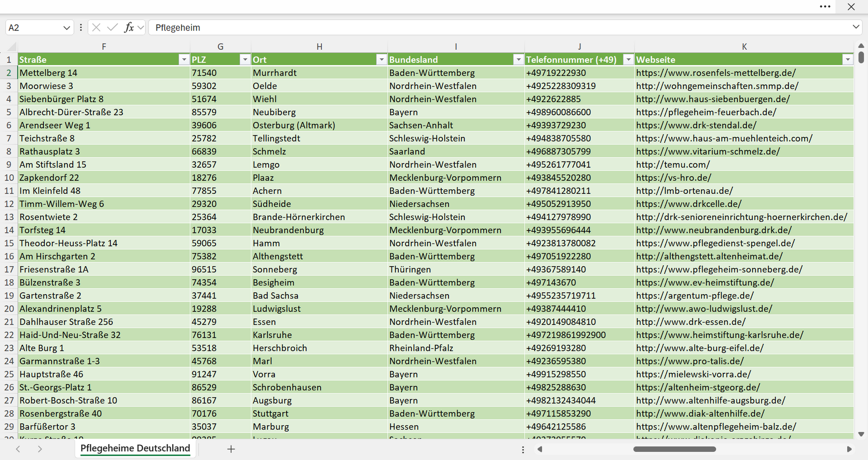Viewport: 868px width, 460px height.
Task: Open the Bundesland column filter dropdown
Action: (x=518, y=59)
